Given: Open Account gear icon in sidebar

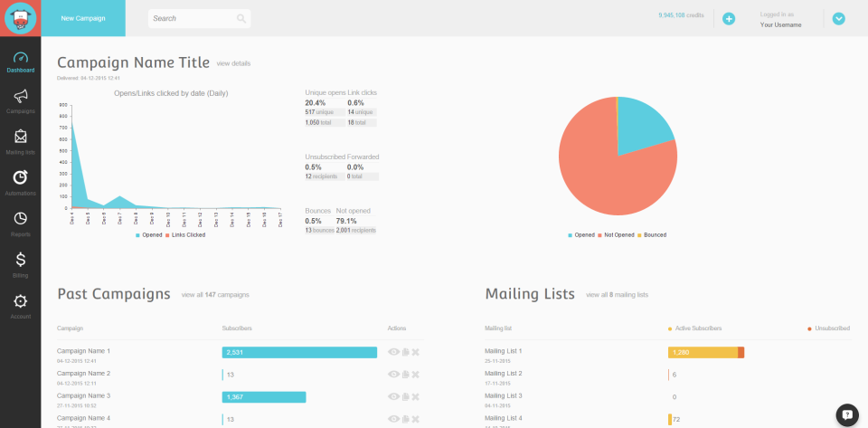Looking at the screenshot, I should (x=21, y=300).
